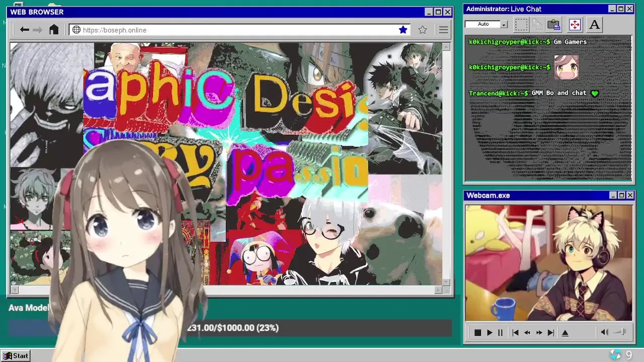Open the Auto dropdown in Live Chat

(x=504, y=24)
